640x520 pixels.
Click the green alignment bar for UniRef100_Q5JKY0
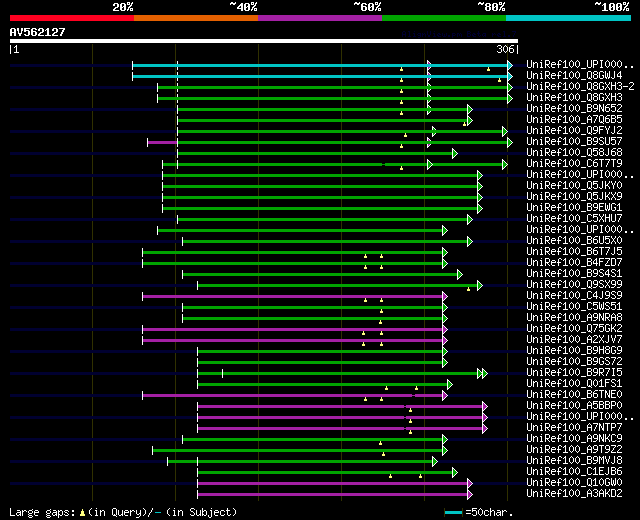(x=320, y=187)
